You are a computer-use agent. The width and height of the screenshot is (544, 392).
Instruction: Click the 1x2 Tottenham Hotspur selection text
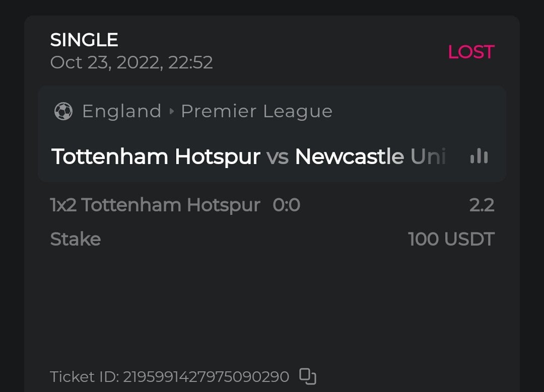click(x=155, y=205)
